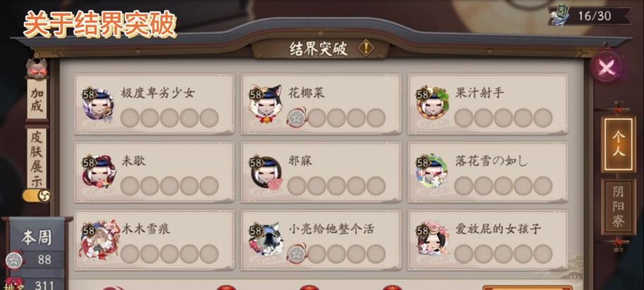
Task: Tap the 果汁射手 player avatar
Action: coord(432,103)
